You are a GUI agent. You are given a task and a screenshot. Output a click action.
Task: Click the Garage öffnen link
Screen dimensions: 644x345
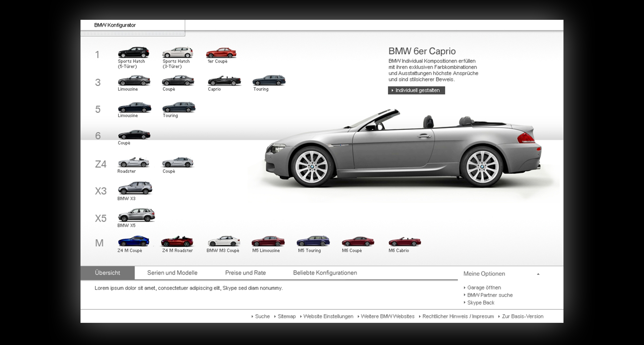[x=484, y=288]
